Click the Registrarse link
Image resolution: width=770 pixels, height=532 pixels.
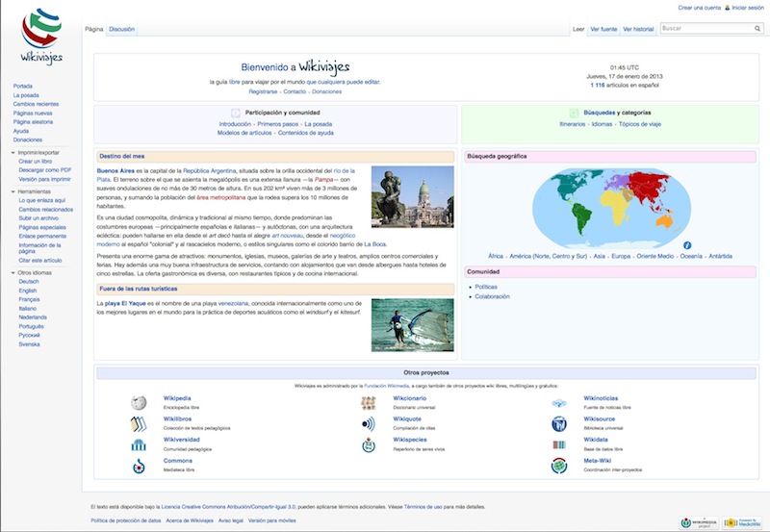tap(263, 91)
